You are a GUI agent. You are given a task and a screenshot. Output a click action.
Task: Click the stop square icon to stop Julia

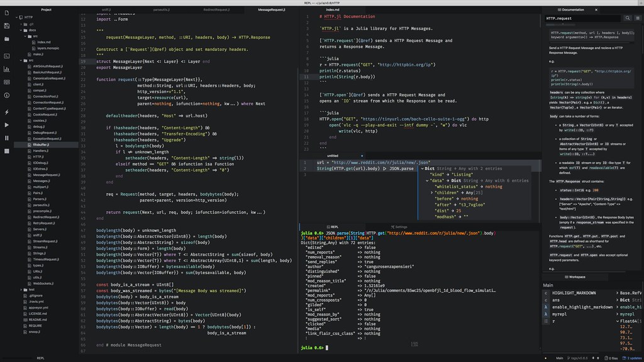coord(6,151)
